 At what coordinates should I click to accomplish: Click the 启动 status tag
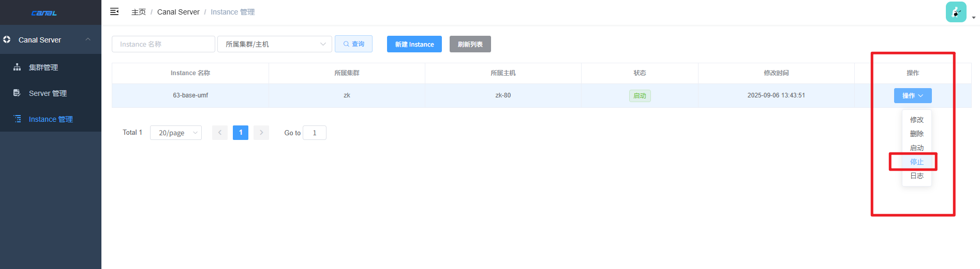click(x=640, y=96)
